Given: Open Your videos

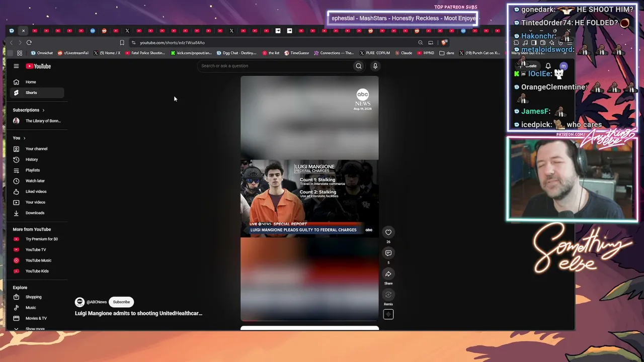Looking at the screenshot, I should (x=35, y=202).
